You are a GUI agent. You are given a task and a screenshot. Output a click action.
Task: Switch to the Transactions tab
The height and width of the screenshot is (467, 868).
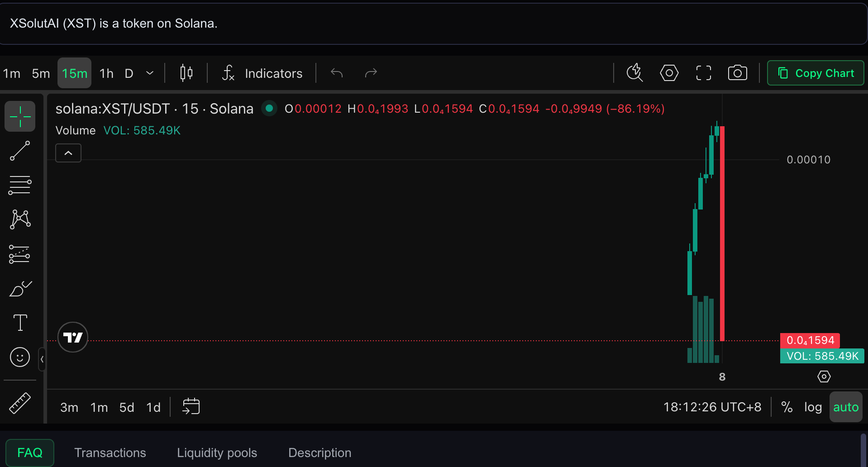coord(110,453)
